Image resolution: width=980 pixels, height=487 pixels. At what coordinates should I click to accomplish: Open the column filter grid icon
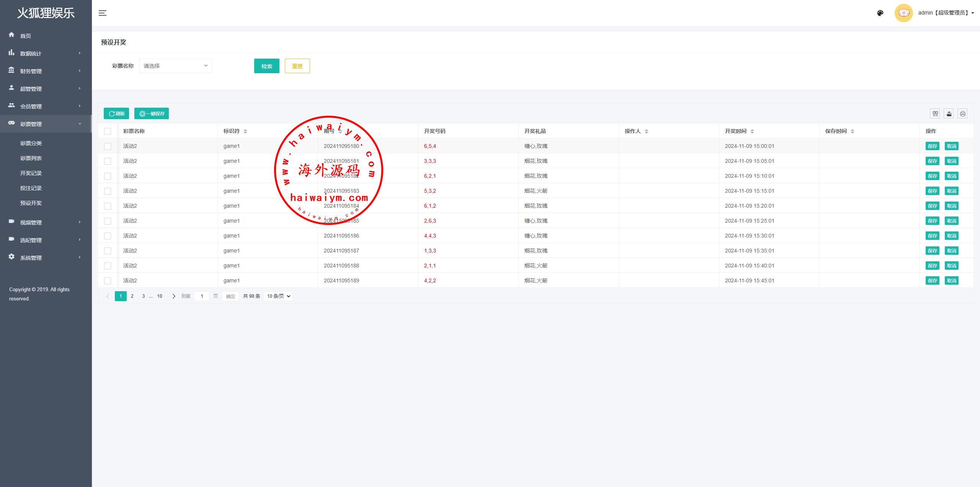point(935,113)
